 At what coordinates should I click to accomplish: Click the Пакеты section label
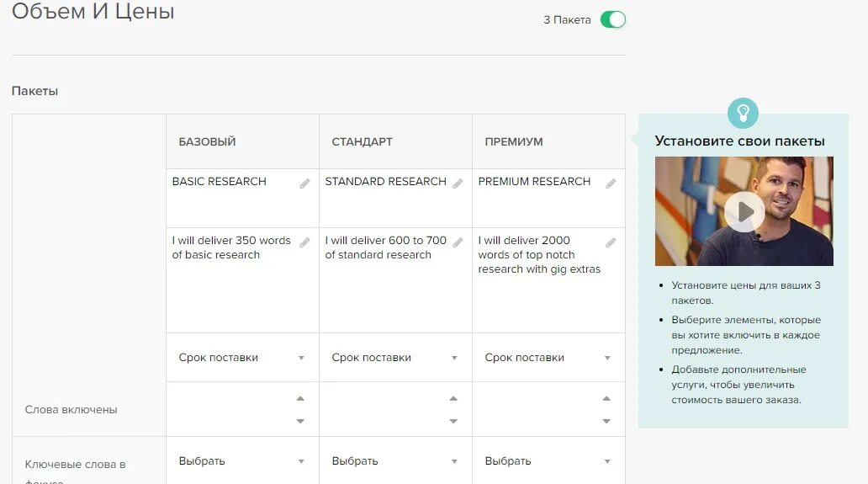pyautogui.click(x=34, y=91)
